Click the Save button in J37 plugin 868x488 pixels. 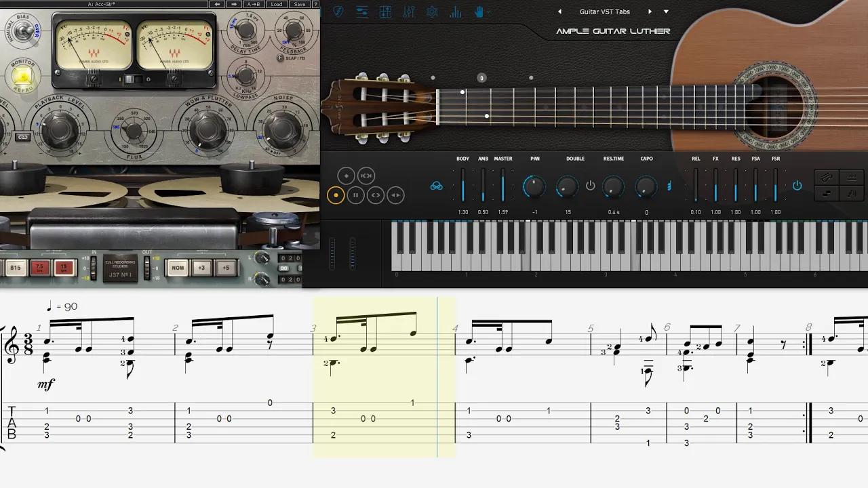pyautogui.click(x=299, y=4)
